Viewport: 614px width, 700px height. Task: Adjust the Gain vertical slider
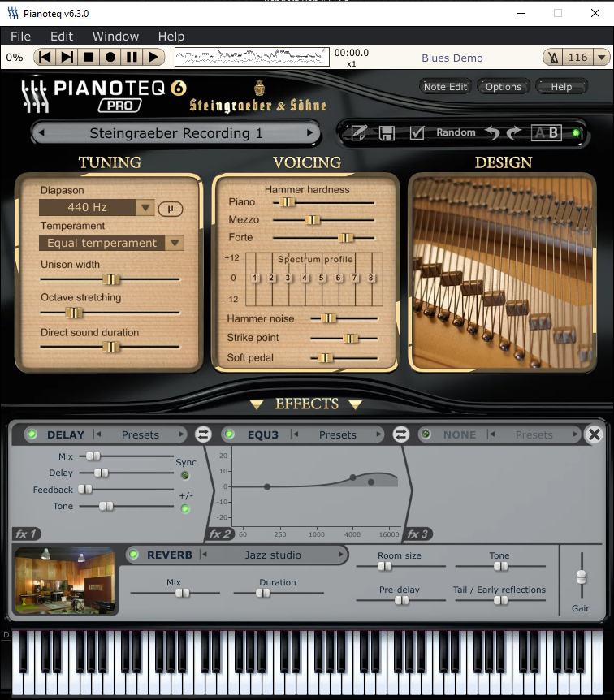point(582,577)
